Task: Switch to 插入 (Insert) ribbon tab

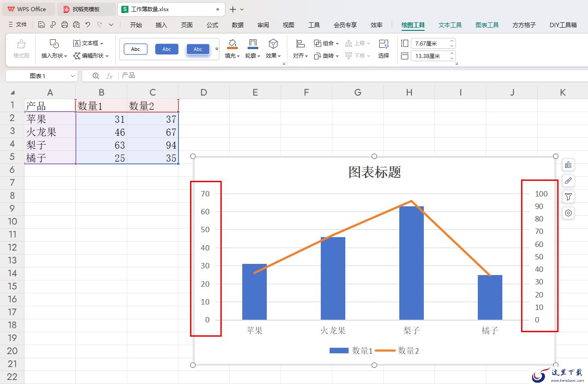Action: click(161, 25)
